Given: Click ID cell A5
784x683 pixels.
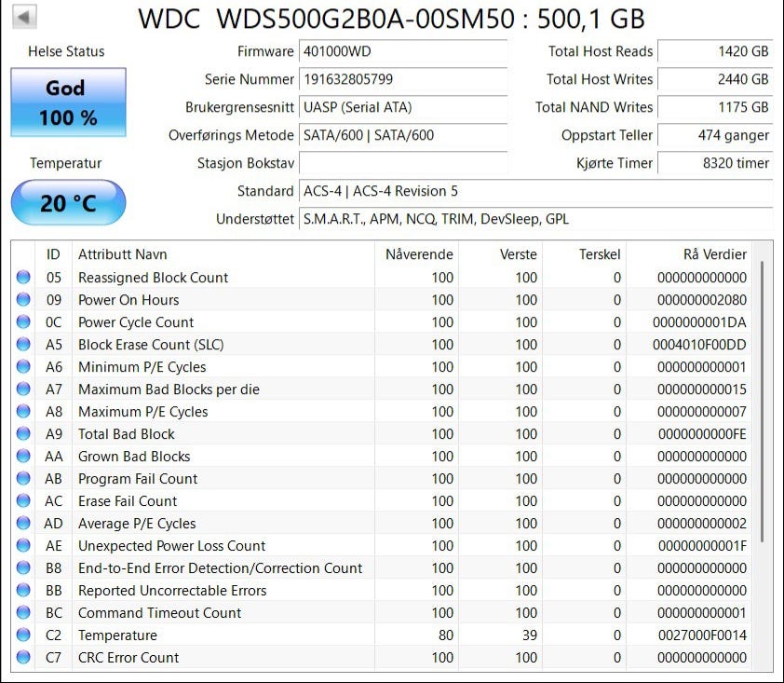Looking at the screenshot, I should click(x=53, y=344).
